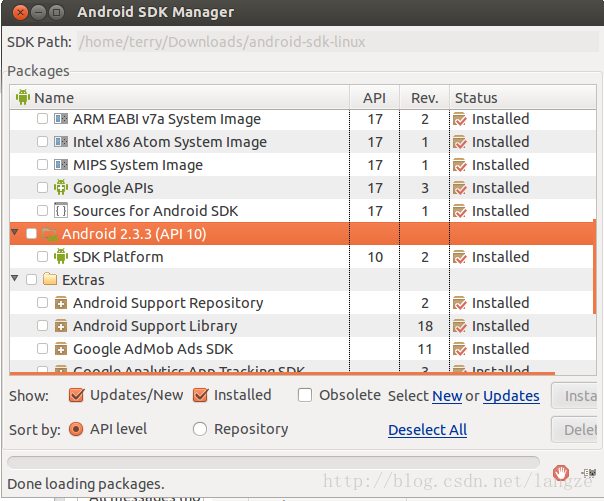Click the red stop hand icon

[561, 472]
